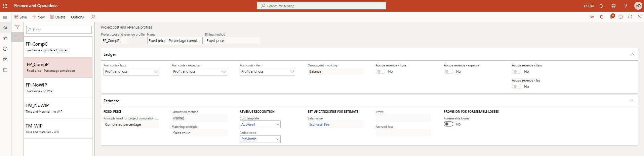644x156 pixels.
Task: Close the form with X icon
Action: (x=640, y=17)
